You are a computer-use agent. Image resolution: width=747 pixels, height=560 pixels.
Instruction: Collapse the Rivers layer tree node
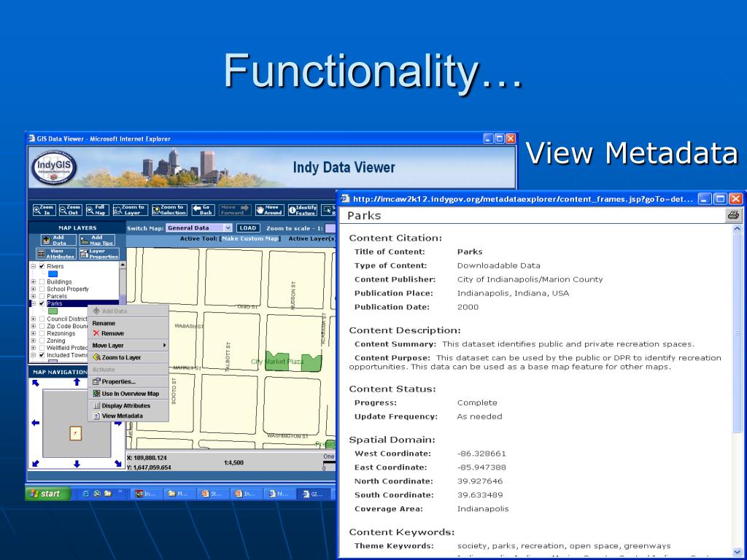click(34, 266)
